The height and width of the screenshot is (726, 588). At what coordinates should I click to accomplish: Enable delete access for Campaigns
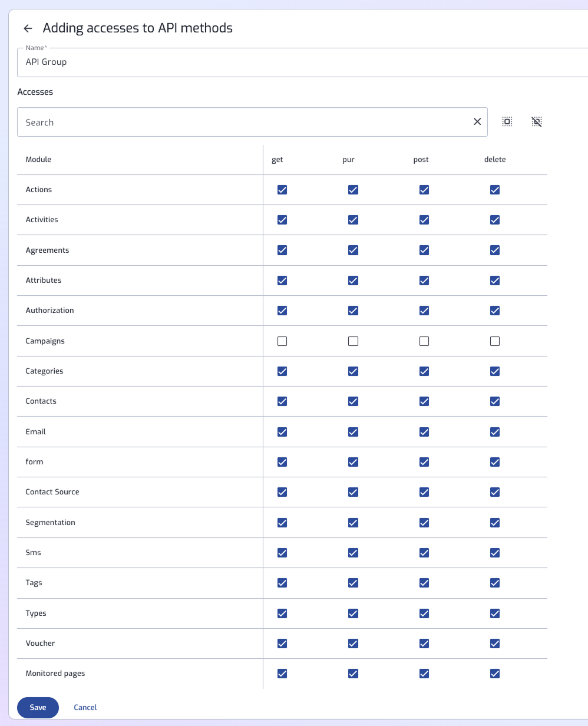495,341
